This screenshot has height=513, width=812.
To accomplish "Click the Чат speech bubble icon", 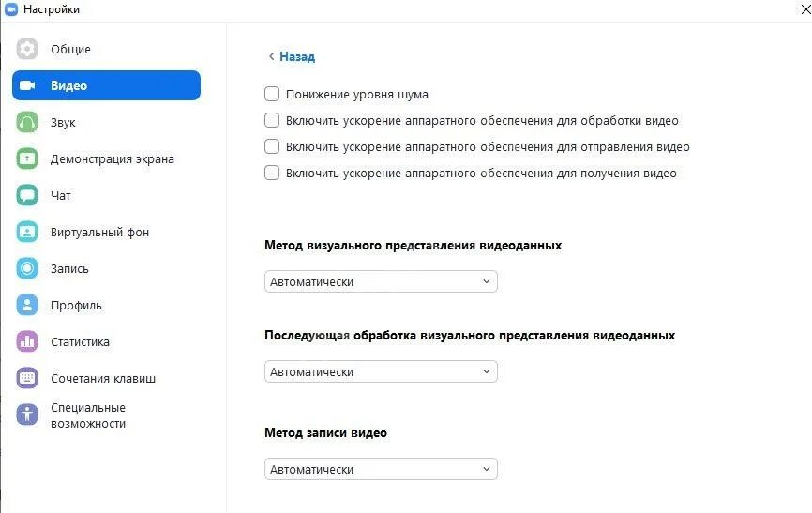I will tap(27, 195).
